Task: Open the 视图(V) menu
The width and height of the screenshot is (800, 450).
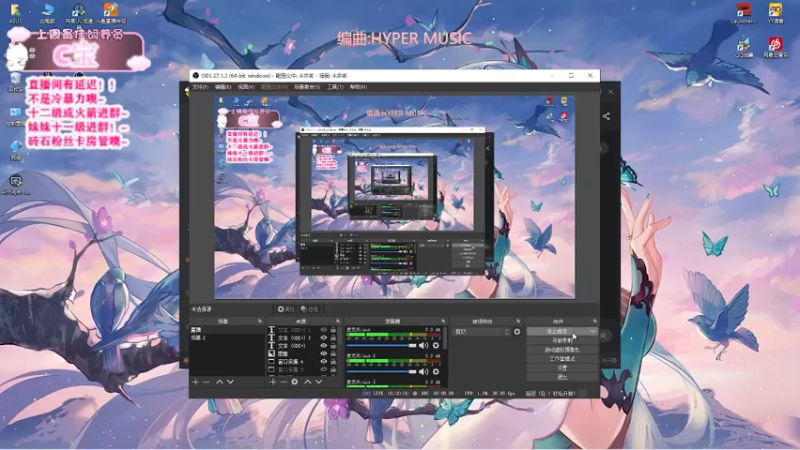Action: [246, 87]
